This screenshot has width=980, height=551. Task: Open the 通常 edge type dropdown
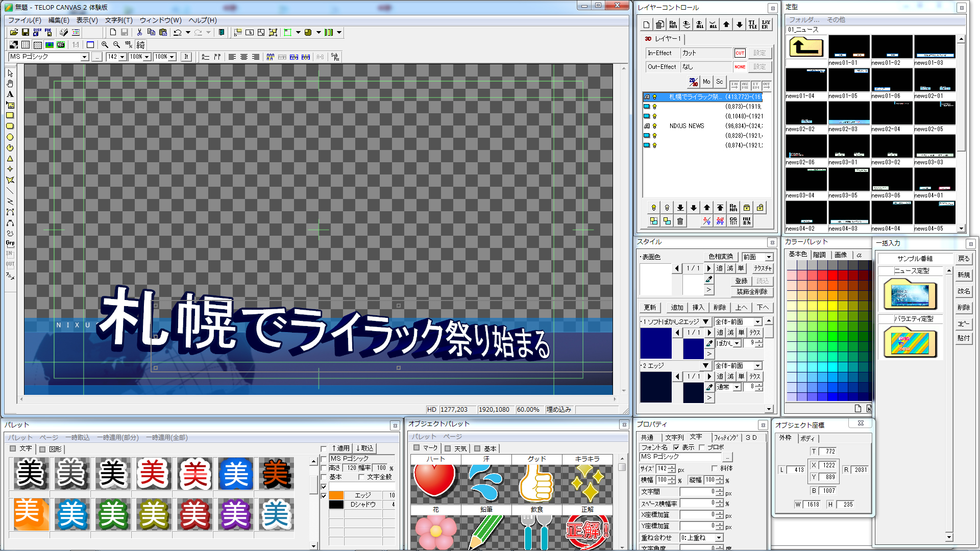click(x=737, y=387)
